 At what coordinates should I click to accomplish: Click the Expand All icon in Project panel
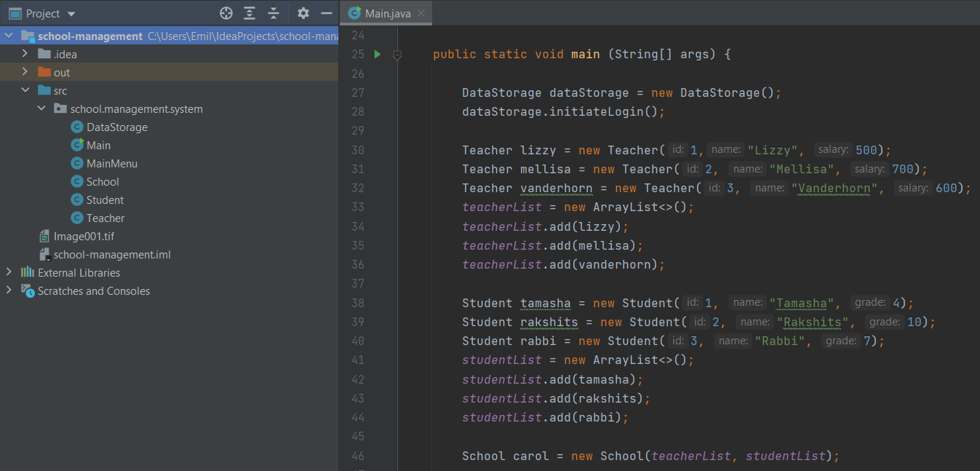[250, 13]
